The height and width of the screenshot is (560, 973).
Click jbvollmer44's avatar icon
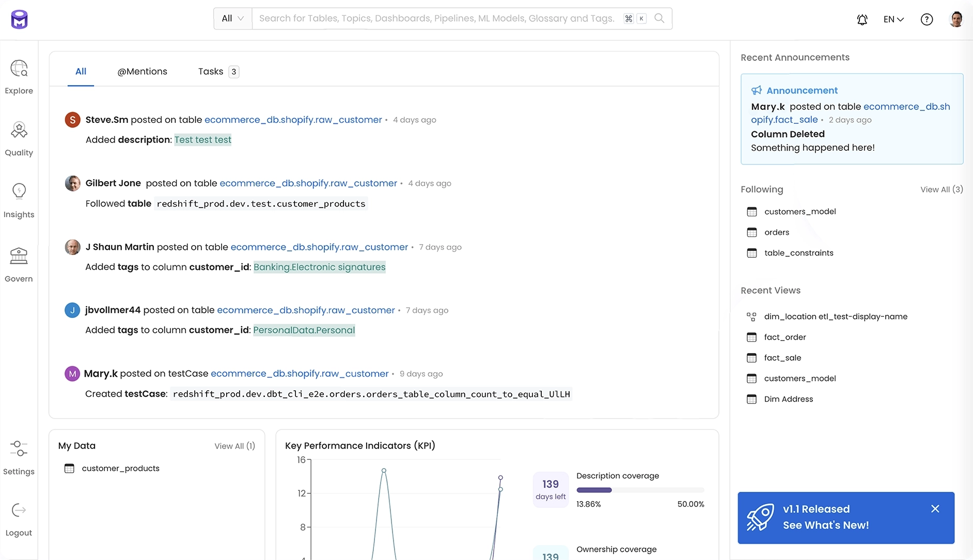point(72,310)
